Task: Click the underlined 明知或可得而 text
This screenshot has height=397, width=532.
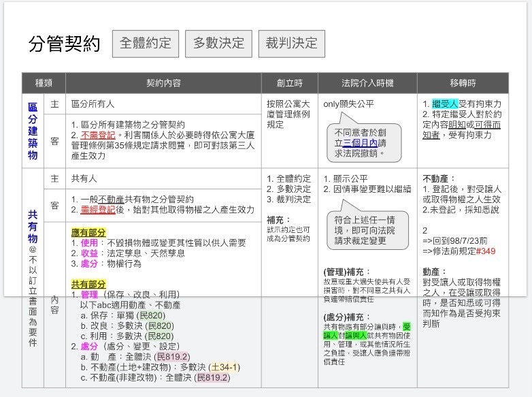Action: tap(475, 125)
